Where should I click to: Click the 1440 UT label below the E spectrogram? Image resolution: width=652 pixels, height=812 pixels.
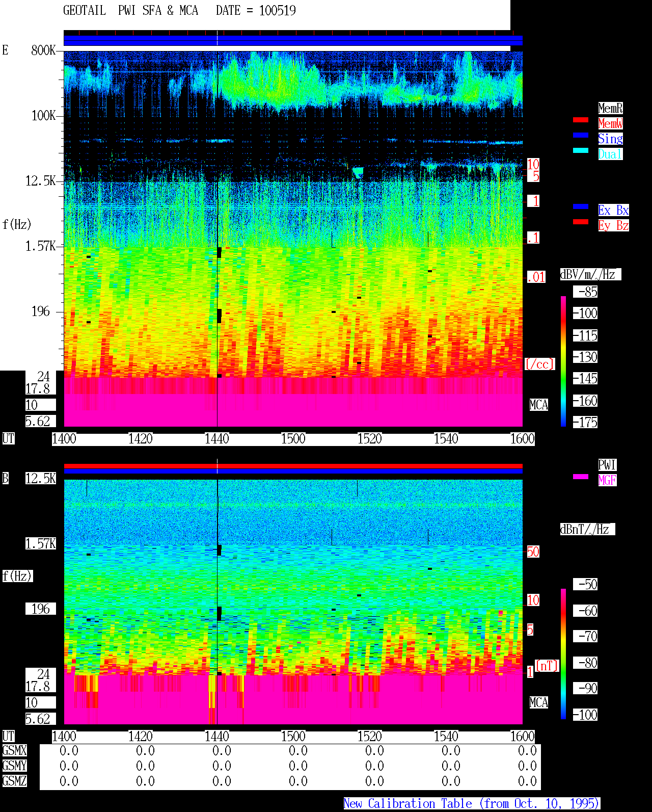(217, 439)
